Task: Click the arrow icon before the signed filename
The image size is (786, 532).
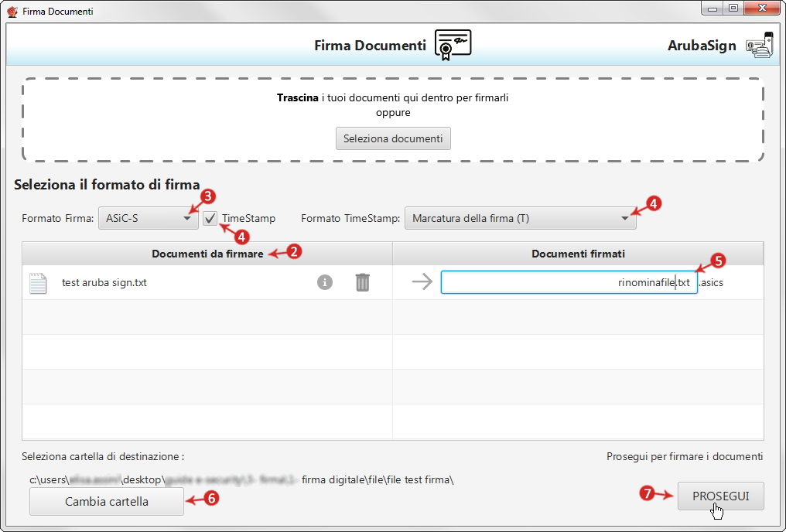Action: [422, 281]
